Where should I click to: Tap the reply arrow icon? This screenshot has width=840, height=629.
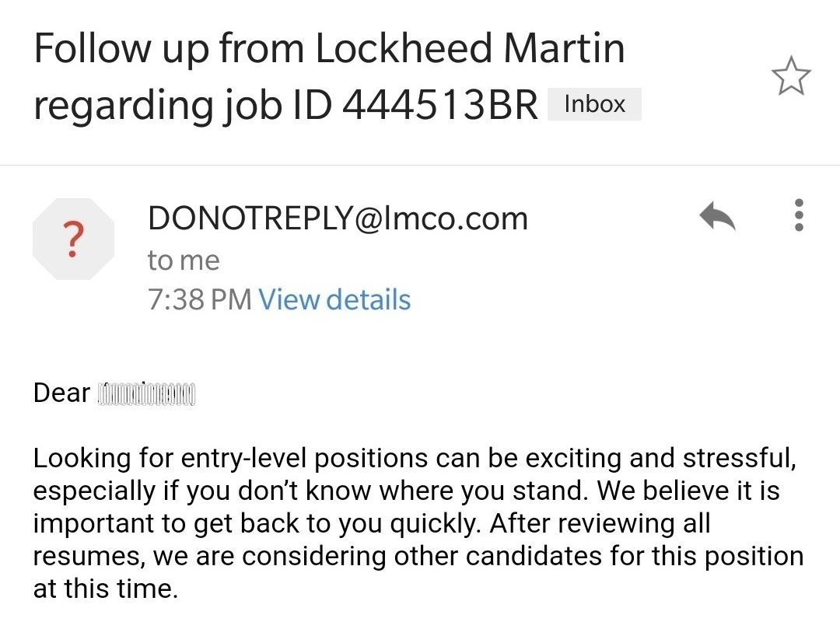click(x=717, y=215)
